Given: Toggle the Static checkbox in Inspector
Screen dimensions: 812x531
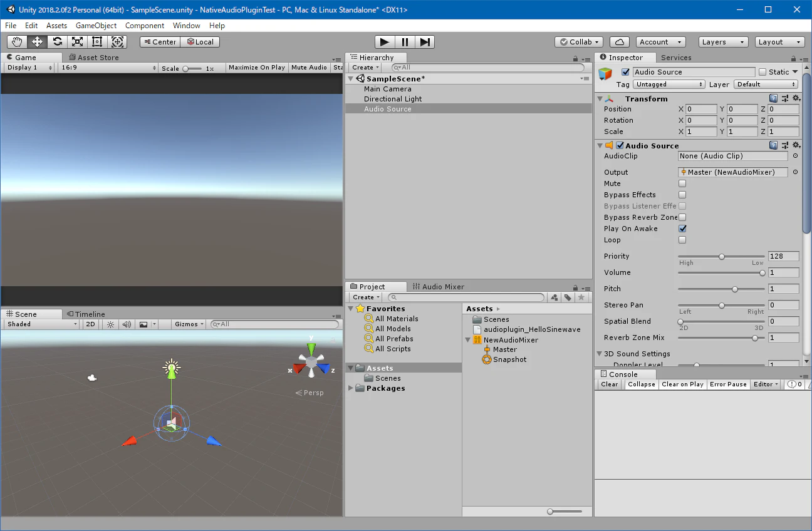Looking at the screenshot, I should tap(763, 72).
